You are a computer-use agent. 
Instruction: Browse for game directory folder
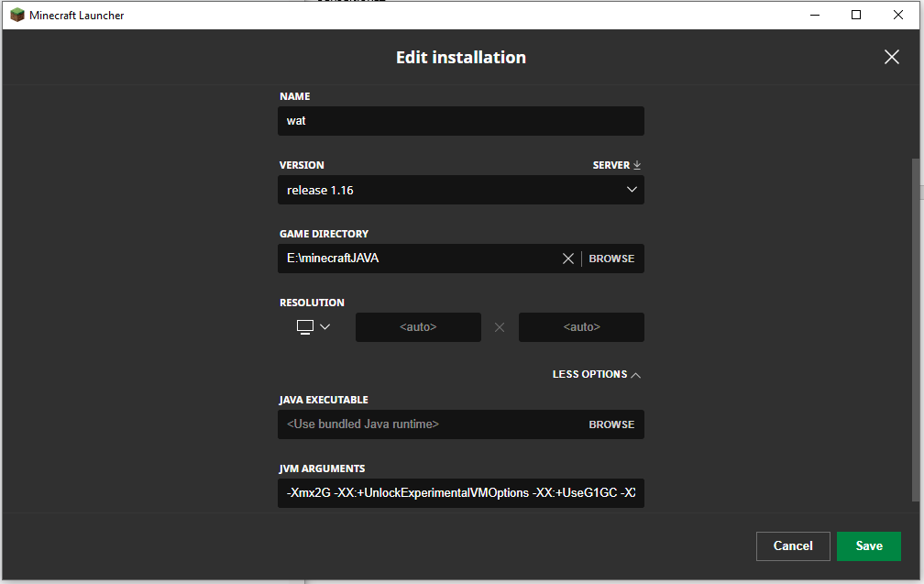point(611,259)
